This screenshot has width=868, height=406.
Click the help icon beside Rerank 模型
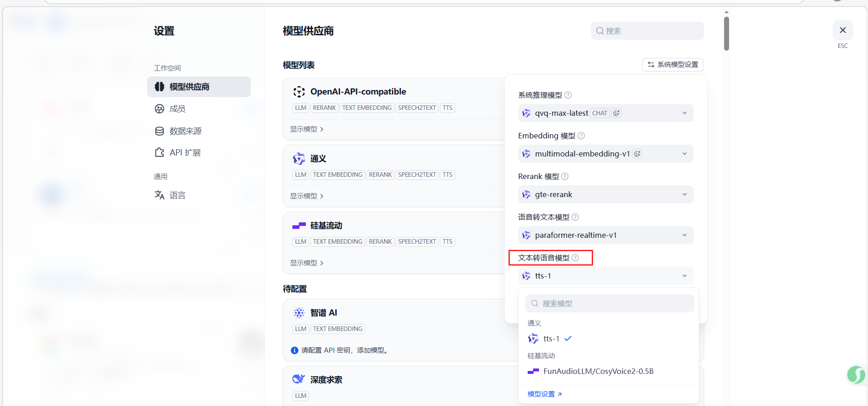pyautogui.click(x=565, y=176)
